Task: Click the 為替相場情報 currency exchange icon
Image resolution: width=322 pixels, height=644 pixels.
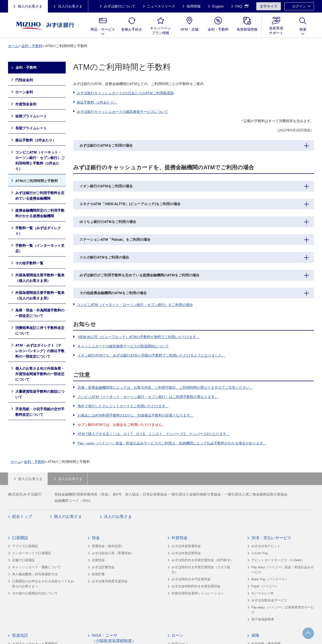Action: coord(247,21)
